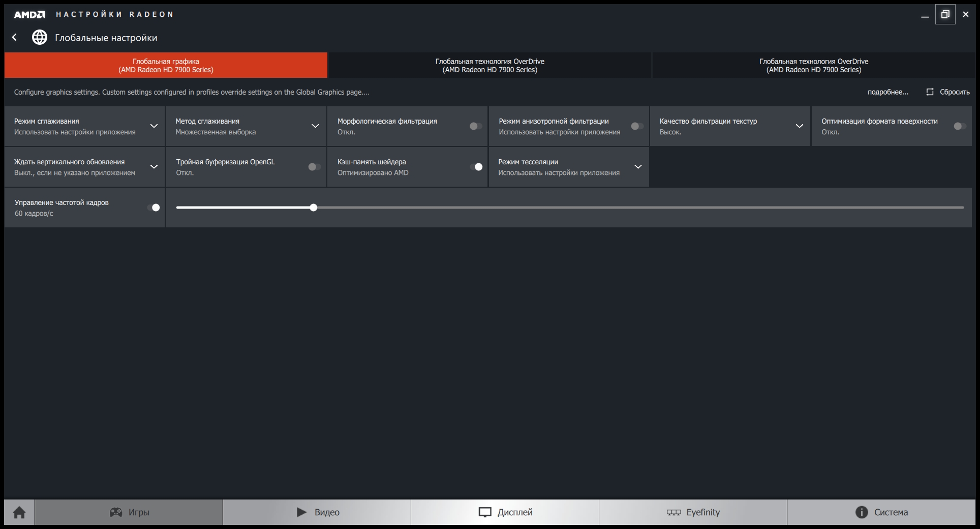Open the Home screen via house icon
This screenshot has width=980, height=529.
[x=19, y=512]
